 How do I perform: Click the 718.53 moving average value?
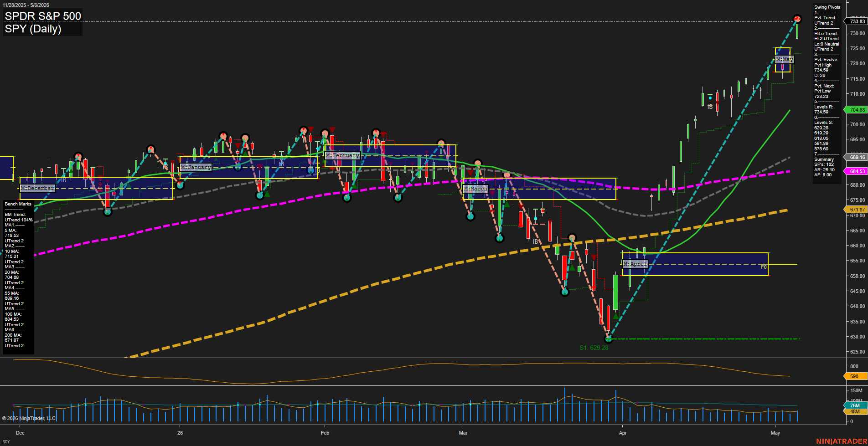11,236
